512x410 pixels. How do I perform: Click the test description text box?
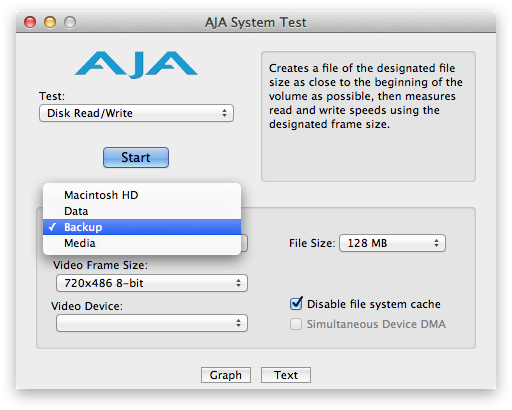click(x=368, y=116)
